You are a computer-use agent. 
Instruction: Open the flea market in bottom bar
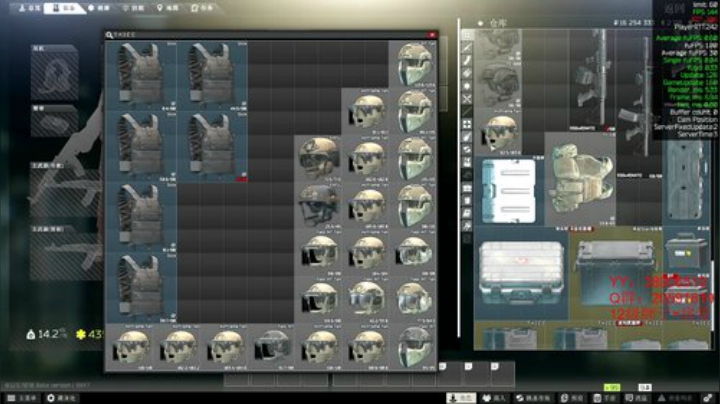[533, 398]
